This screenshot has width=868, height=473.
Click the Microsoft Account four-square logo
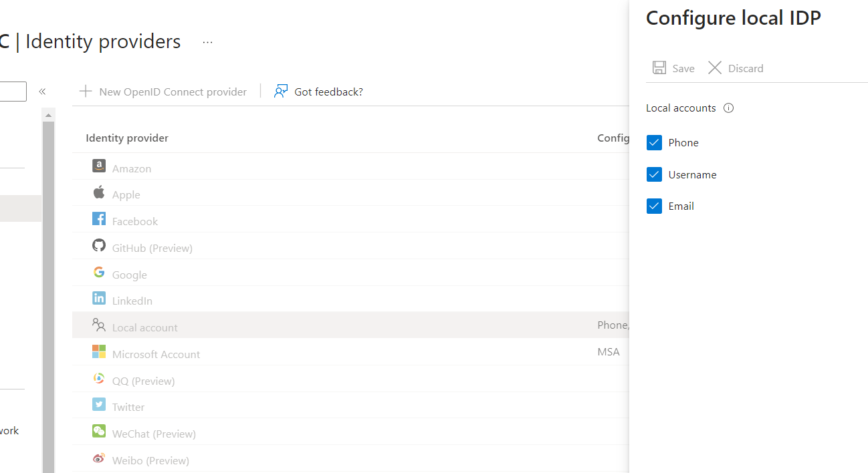click(x=99, y=352)
